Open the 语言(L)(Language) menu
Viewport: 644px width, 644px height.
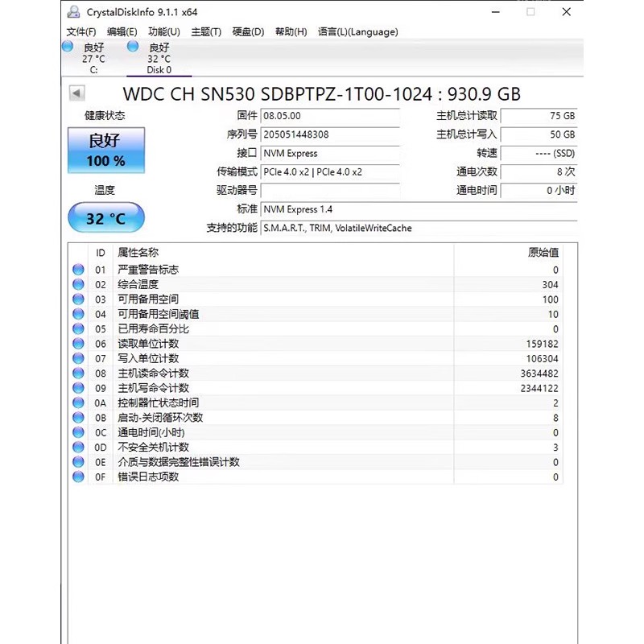pos(357,31)
